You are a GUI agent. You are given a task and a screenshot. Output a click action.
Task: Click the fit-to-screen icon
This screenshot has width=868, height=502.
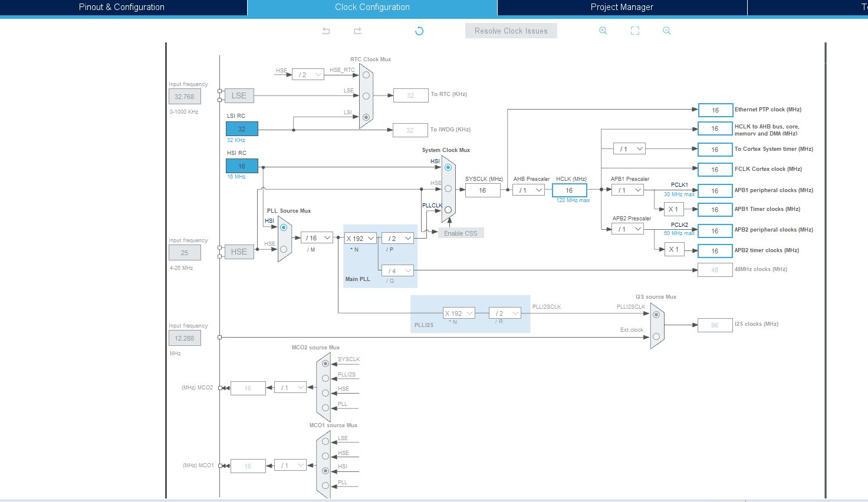(x=635, y=31)
